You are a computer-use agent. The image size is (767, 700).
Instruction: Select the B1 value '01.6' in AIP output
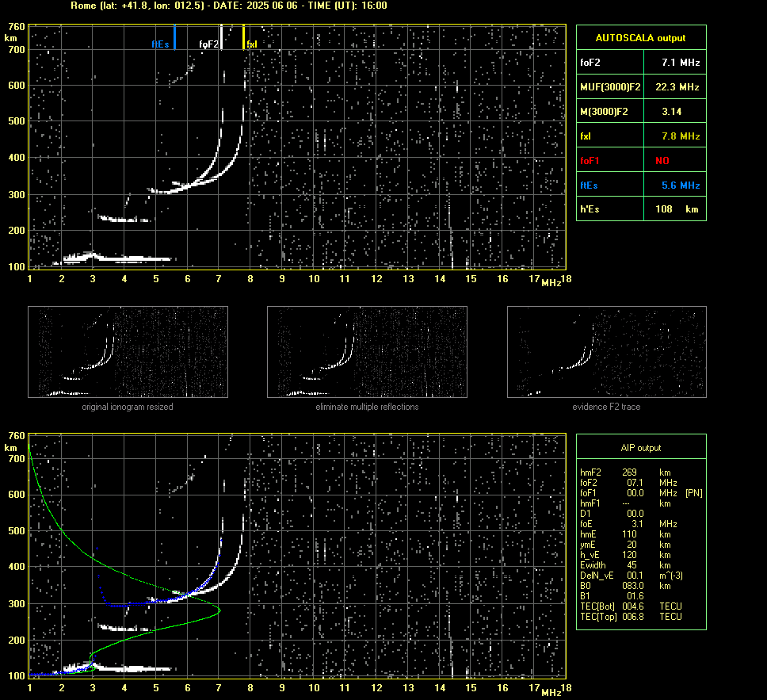click(x=635, y=595)
